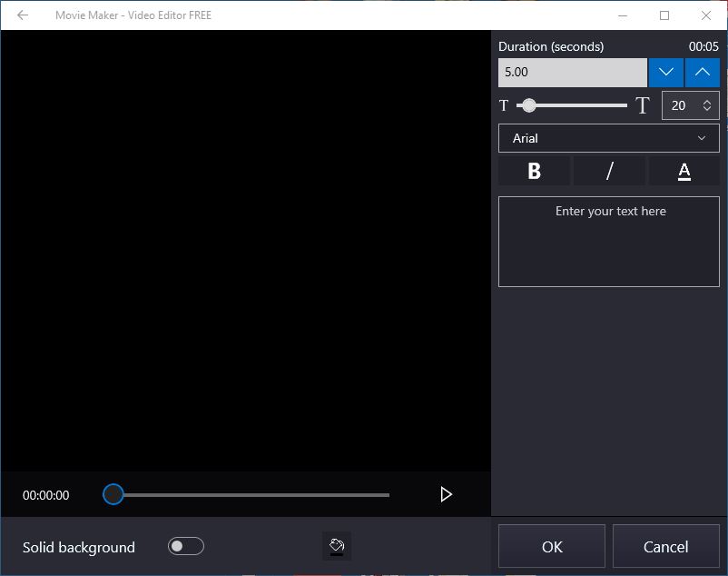
Task: Decrease duration with the down chevron button
Action: click(665, 73)
